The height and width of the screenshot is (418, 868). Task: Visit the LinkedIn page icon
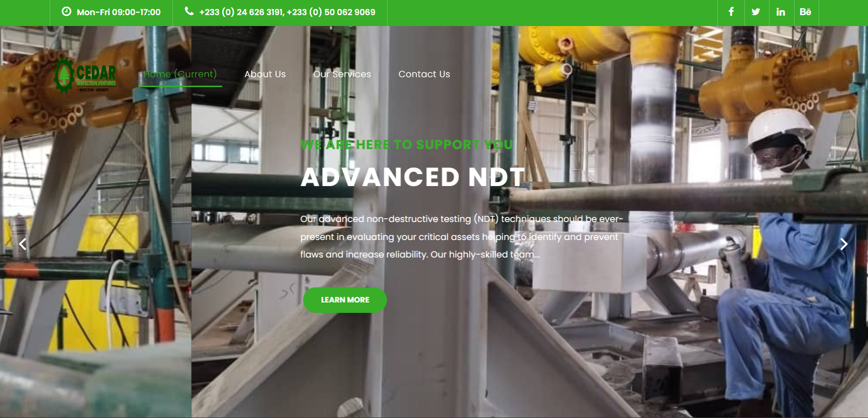(780, 12)
